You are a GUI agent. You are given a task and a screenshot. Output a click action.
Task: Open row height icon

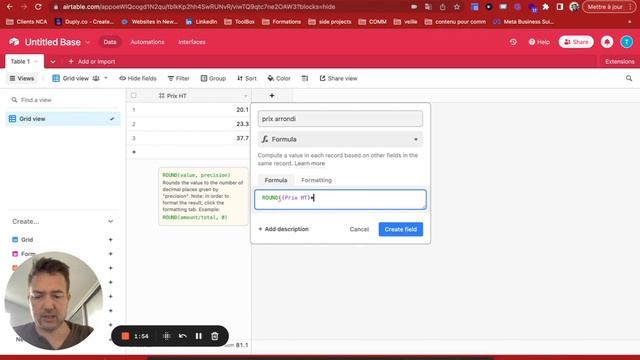305,78
